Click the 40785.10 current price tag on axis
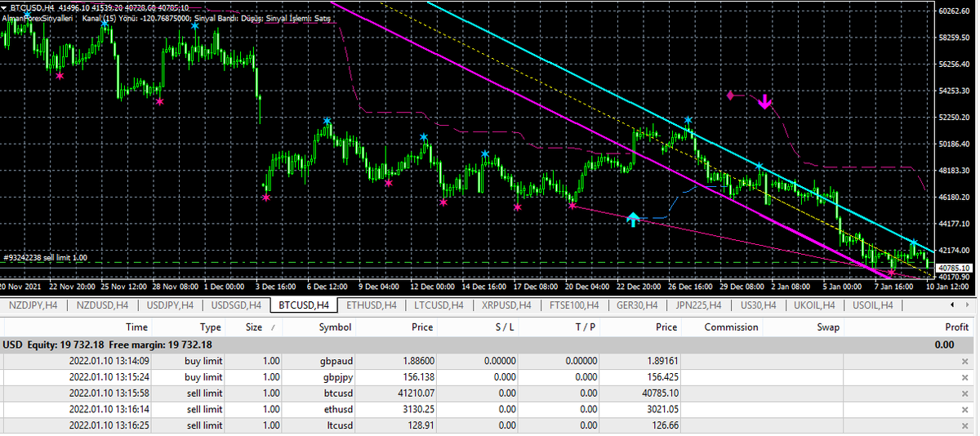Viewport: 980px width, 436px height. click(954, 268)
